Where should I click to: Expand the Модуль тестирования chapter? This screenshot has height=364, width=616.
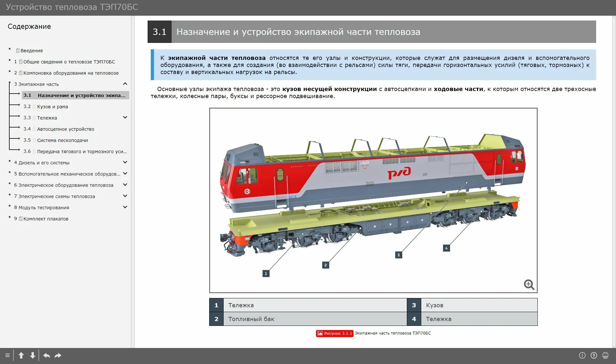[125, 207]
